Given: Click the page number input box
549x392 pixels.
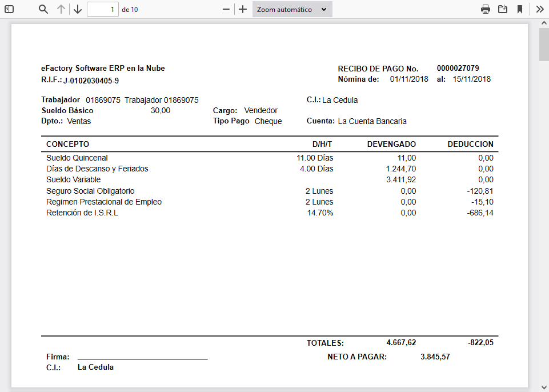Looking at the screenshot, I should [x=102, y=9].
